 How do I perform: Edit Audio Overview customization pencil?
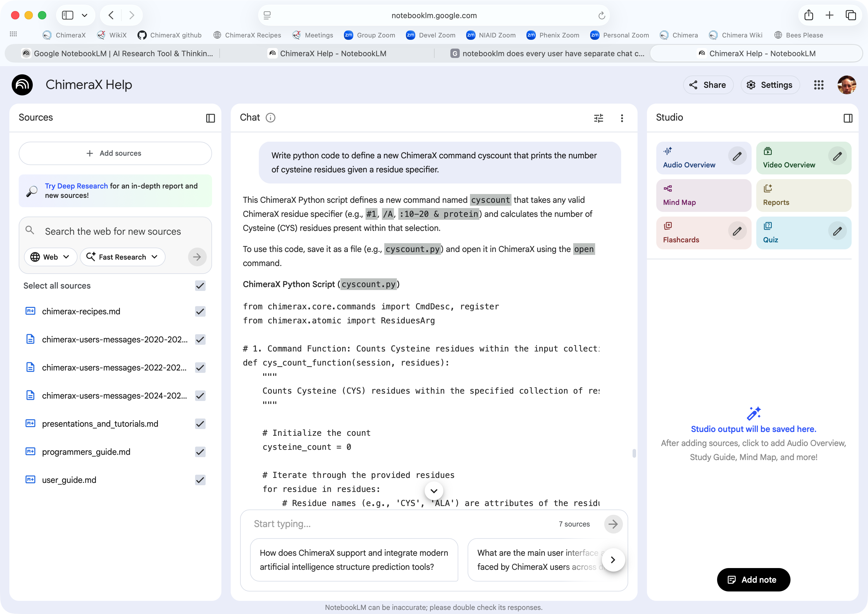(737, 157)
